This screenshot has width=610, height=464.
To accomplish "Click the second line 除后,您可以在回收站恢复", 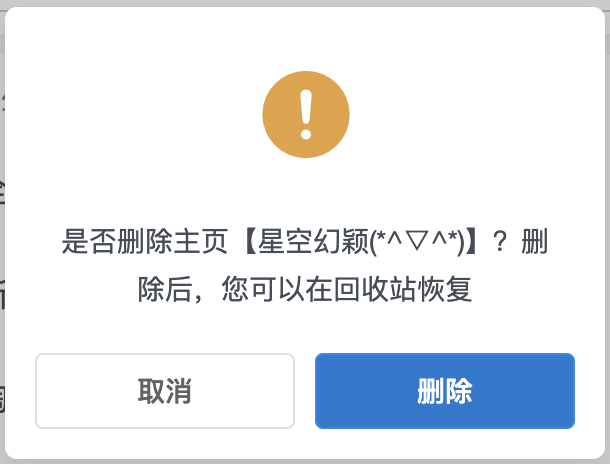I will pos(305,289).
